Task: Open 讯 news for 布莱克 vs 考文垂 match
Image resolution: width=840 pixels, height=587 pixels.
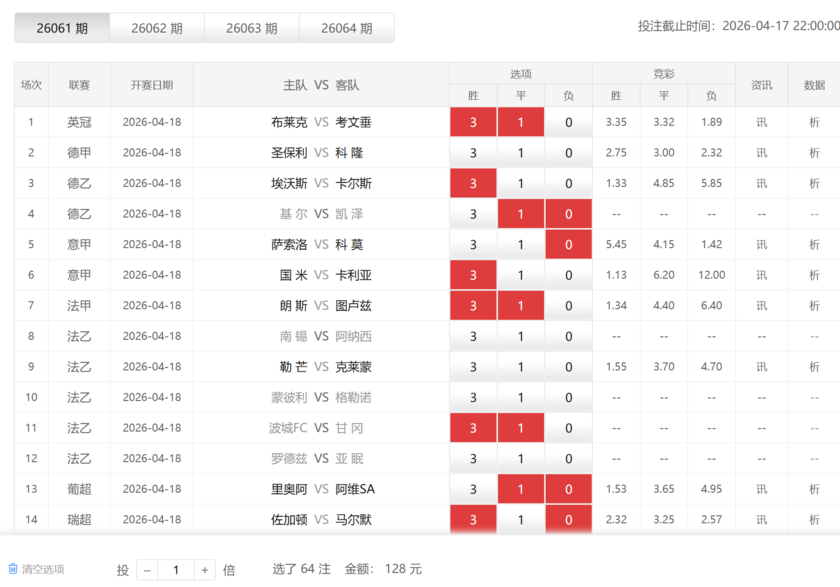Action: pos(761,121)
